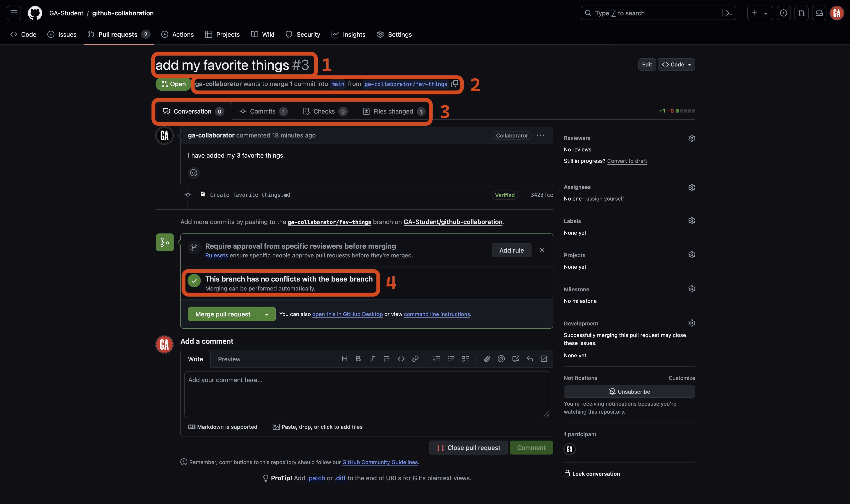This screenshot has width=850, height=504.
Task: Open the command palette icon
Action: pyautogui.click(x=729, y=13)
